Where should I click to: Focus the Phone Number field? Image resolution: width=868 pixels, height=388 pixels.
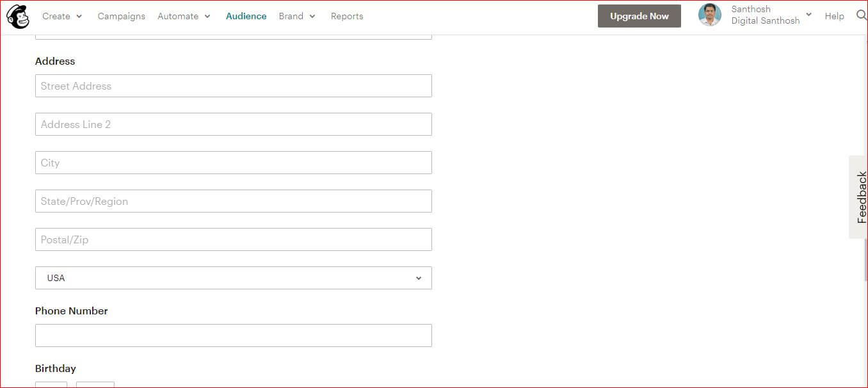coord(234,335)
